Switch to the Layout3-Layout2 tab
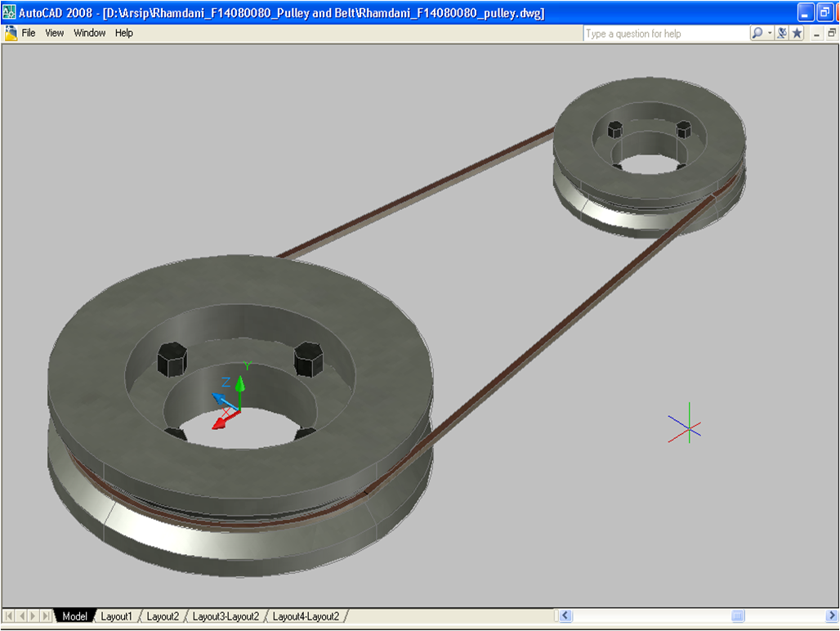Screen dimensions: 840x631 point(226,616)
